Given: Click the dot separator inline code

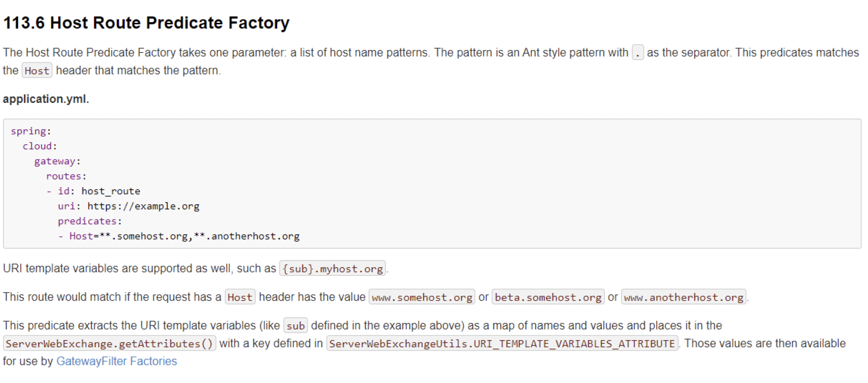Looking at the screenshot, I should coord(638,52).
